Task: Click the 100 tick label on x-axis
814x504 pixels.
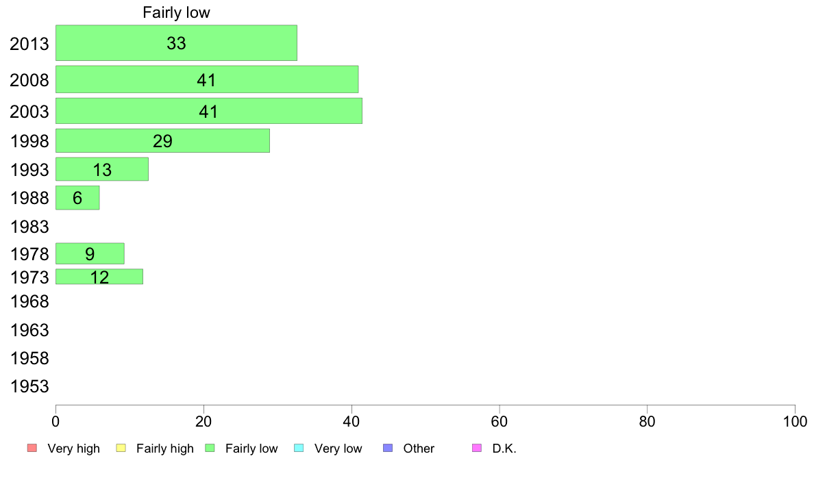Action: 795,421
